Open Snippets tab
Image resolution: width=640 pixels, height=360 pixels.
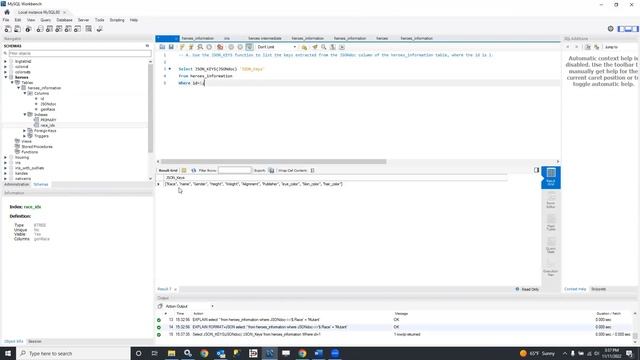pos(599,289)
